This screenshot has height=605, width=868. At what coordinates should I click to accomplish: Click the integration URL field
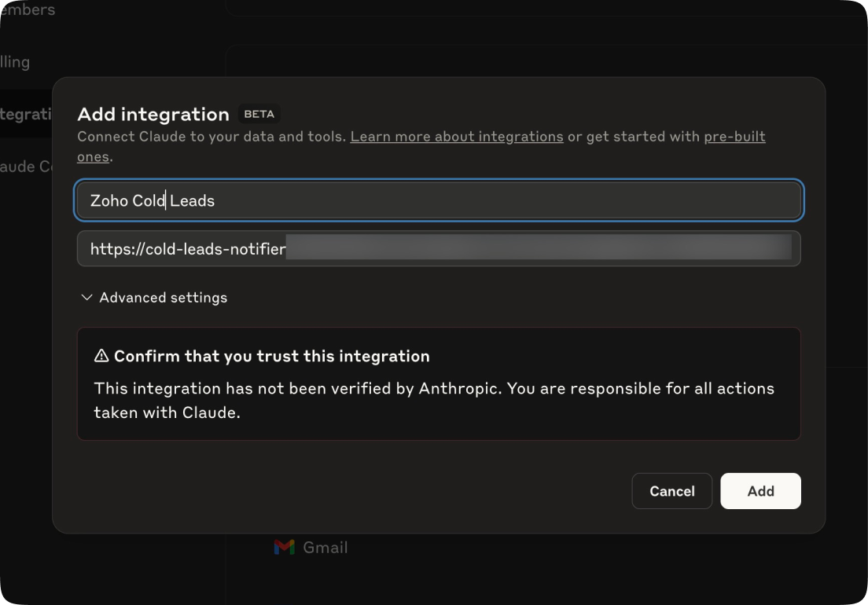coord(439,248)
